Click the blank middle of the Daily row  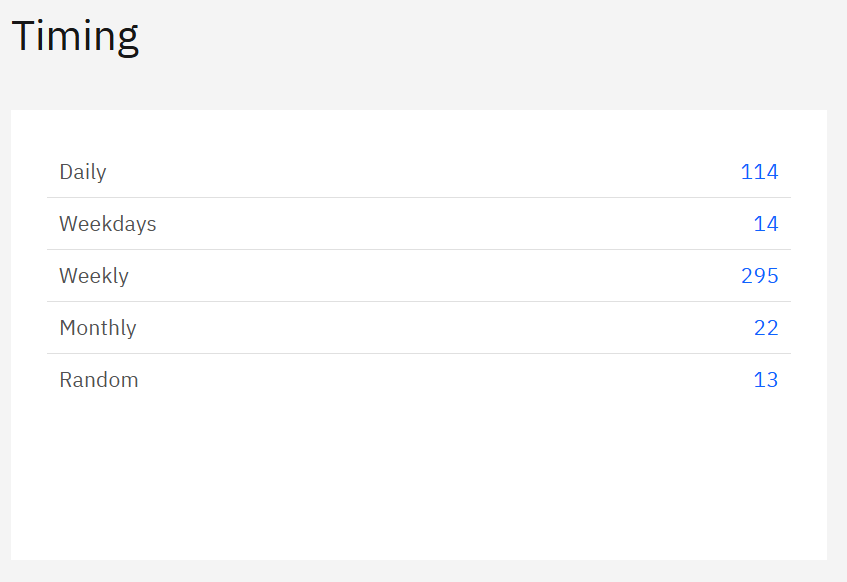click(x=419, y=172)
